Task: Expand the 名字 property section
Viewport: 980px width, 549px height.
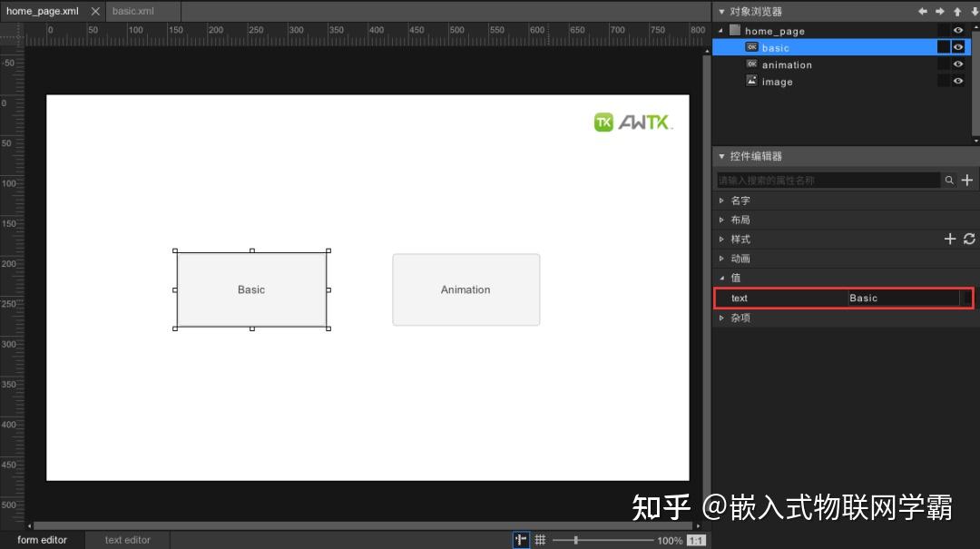Action: pos(722,200)
